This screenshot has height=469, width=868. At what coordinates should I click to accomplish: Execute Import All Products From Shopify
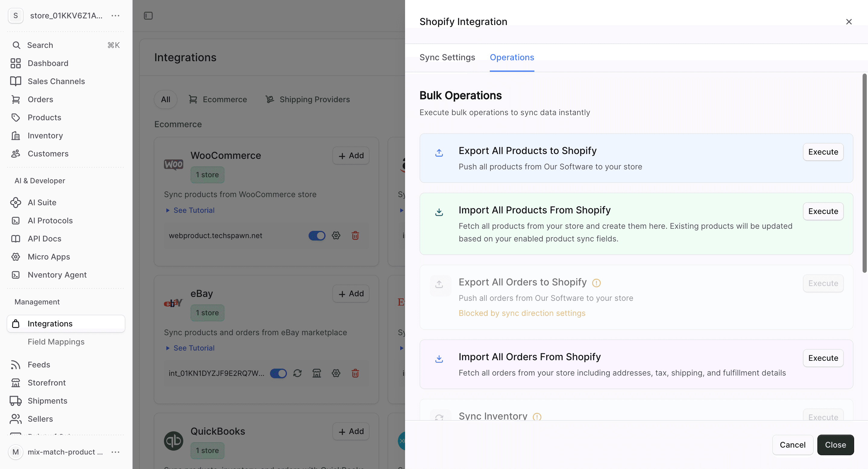[x=823, y=211]
